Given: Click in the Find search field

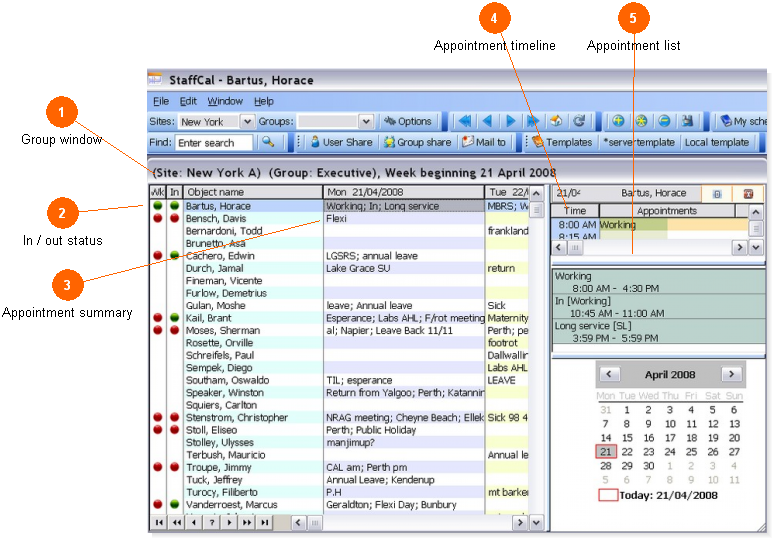Looking at the screenshot, I should coord(213,143).
